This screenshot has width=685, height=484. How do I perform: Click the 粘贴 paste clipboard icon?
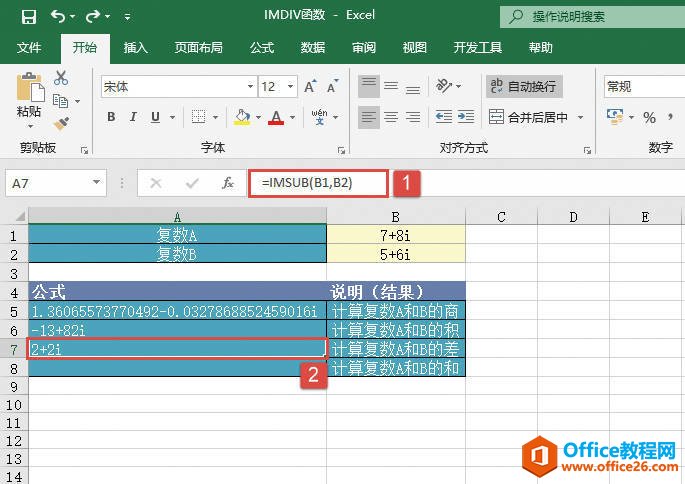point(30,87)
